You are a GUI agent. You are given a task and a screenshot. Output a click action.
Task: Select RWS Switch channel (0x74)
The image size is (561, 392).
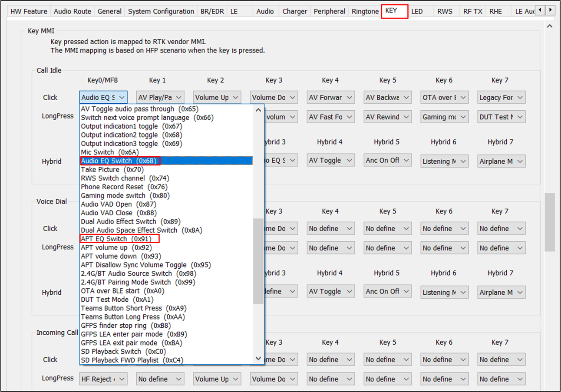[x=166, y=178]
